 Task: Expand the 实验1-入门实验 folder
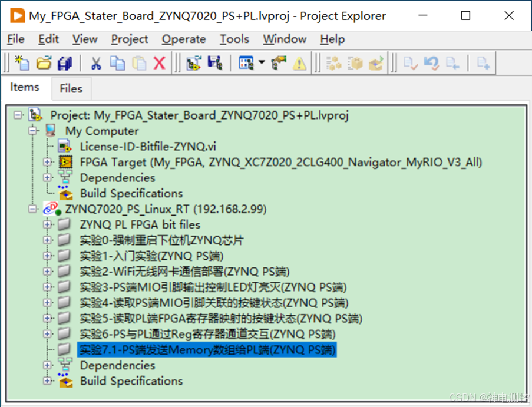tap(48, 256)
